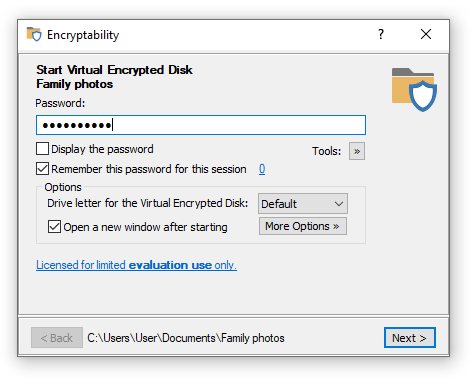Open the Tools chevron menu button
This screenshot has width=473, height=381.
[x=357, y=151]
